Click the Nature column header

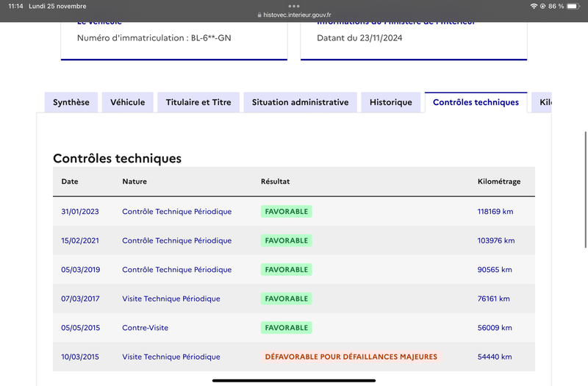pyautogui.click(x=135, y=182)
